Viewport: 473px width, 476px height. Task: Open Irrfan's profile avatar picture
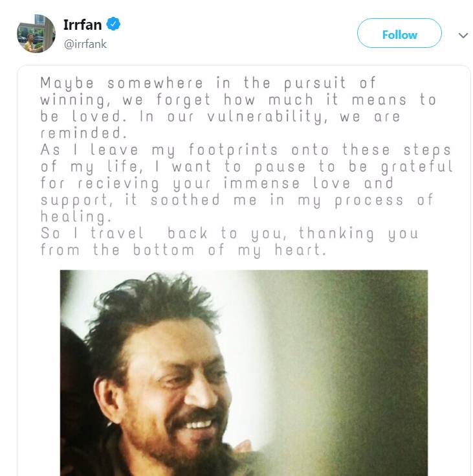pyautogui.click(x=36, y=34)
